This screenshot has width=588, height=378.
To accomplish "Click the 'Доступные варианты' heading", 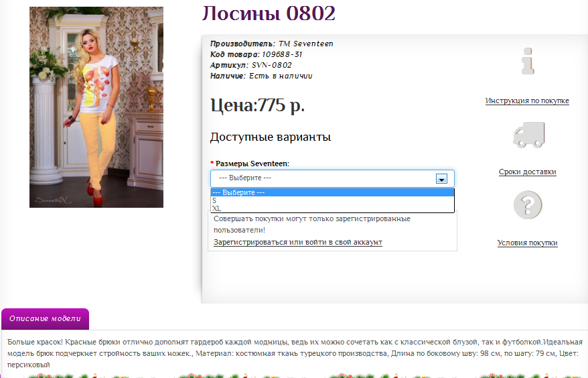I will pyautogui.click(x=271, y=137).
